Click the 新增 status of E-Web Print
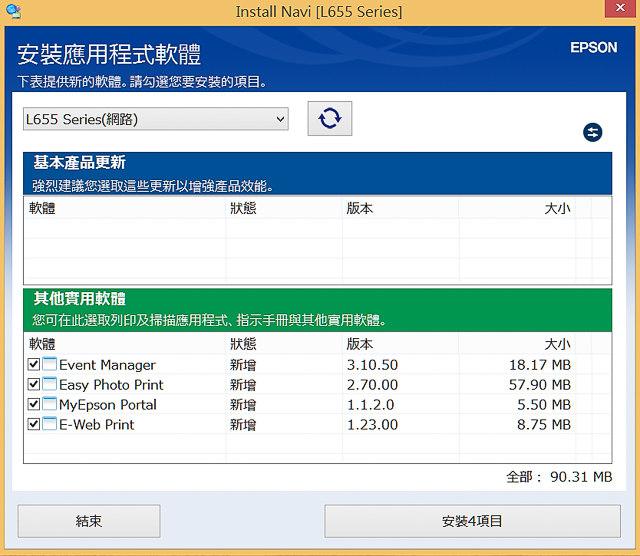The image size is (640, 556). pos(243,425)
